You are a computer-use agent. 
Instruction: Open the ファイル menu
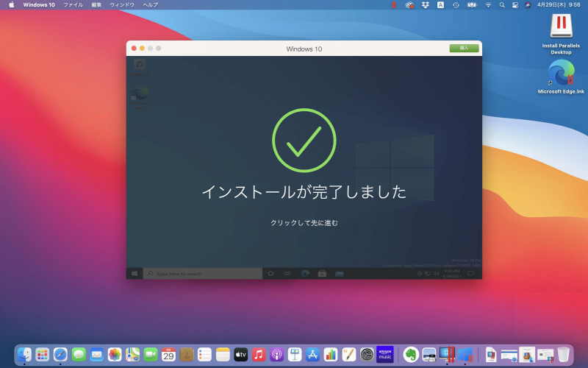[73, 5]
